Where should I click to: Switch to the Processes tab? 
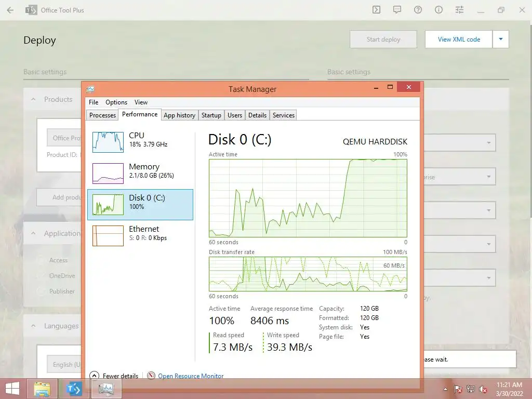(x=102, y=115)
